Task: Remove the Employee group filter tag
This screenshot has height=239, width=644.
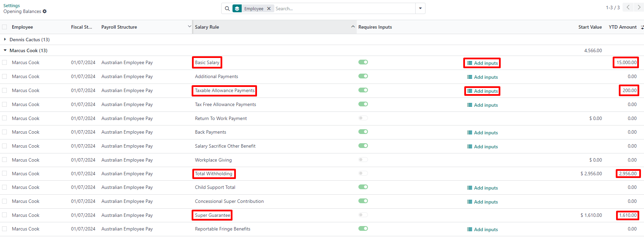Action: click(269, 9)
